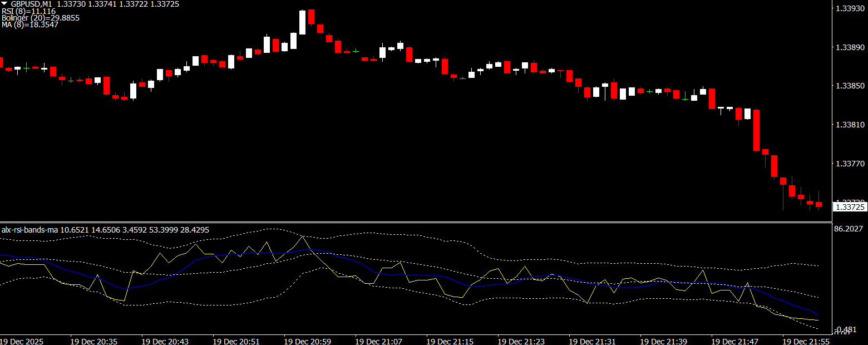Click the 19 Dec 21:55 time label
This screenshot has width=868, height=345.
coord(806,341)
